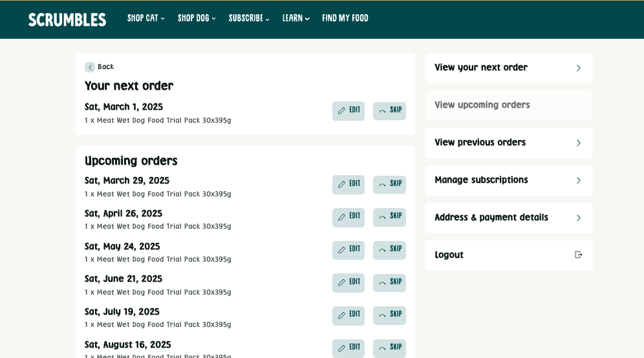Go to Manage subscriptions
Image resolution: width=644 pixels, height=358 pixels.
[x=508, y=180]
